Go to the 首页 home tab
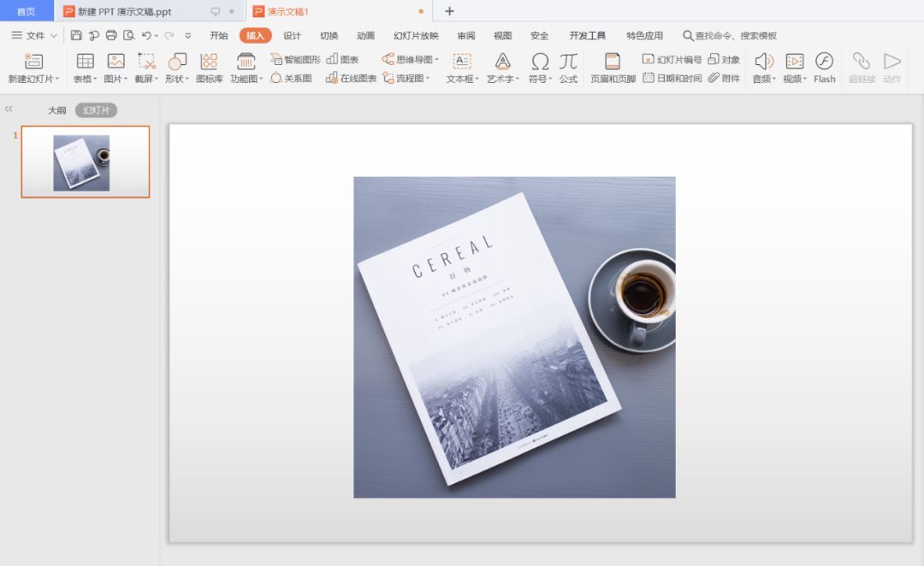The image size is (924, 566). (26, 11)
